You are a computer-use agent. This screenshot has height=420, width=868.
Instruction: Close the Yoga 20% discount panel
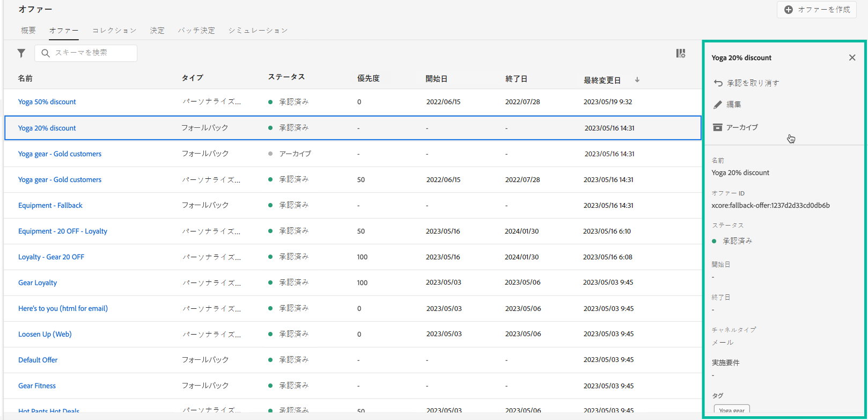(852, 57)
